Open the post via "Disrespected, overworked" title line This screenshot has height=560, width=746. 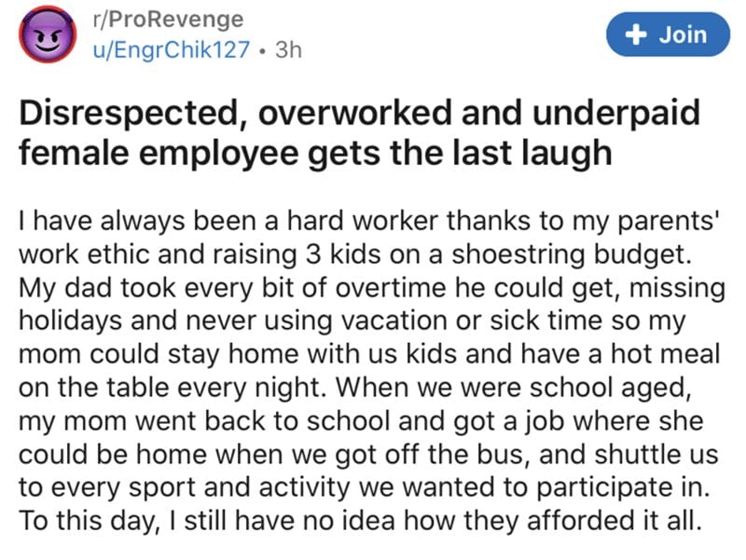(359, 114)
